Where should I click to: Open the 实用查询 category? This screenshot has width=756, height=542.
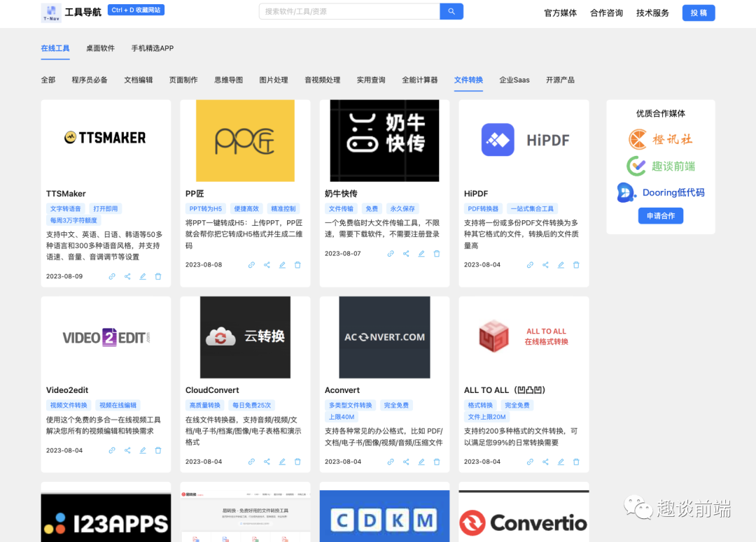tap(371, 80)
